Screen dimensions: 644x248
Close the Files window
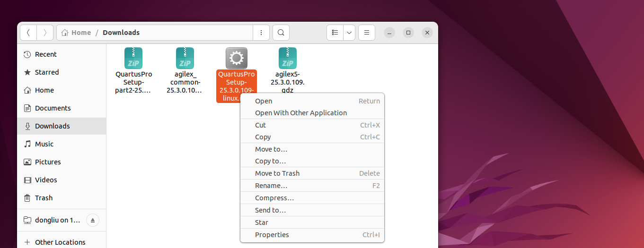[427, 33]
